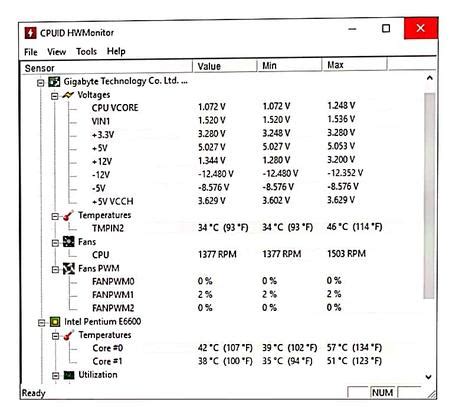Click the fan icon next to Fans PWM
Image resolution: width=459 pixels, height=412 pixels.
69,269
